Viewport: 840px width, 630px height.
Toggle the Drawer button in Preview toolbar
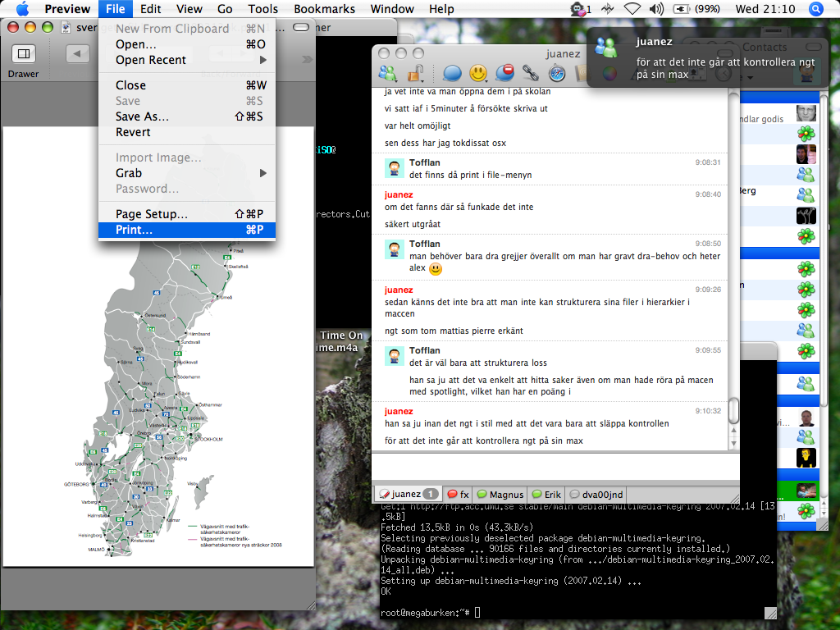coord(24,53)
